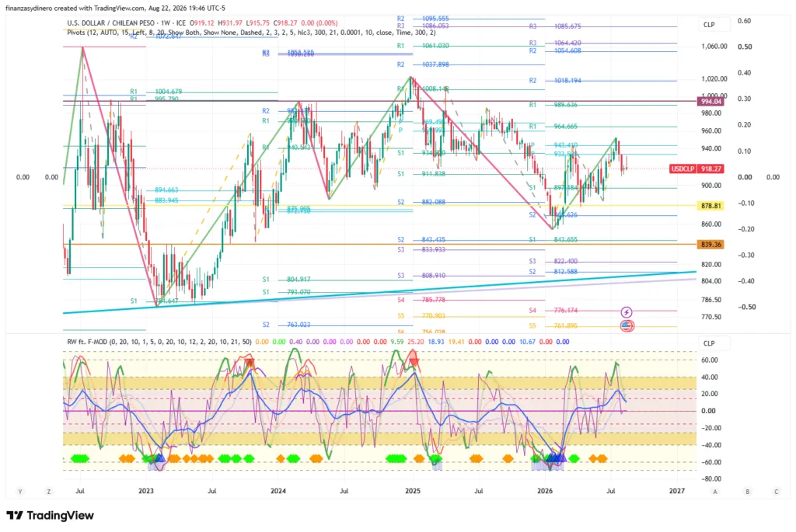Click the red USDCLP symbol label
The height and width of the screenshot is (532, 796).
point(683,169)
